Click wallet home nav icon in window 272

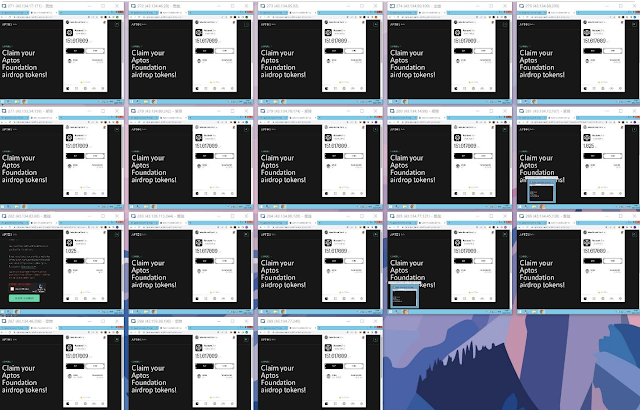[197, 89]
